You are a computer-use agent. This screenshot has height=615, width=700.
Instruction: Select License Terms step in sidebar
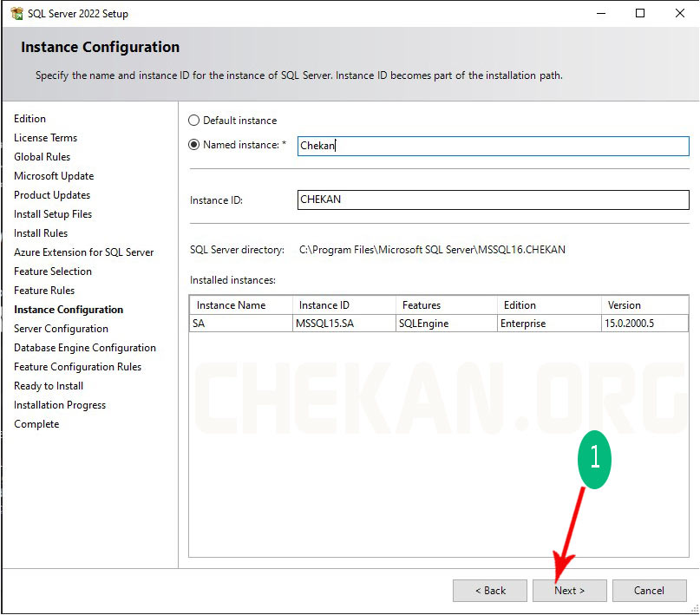click(45, 138)
